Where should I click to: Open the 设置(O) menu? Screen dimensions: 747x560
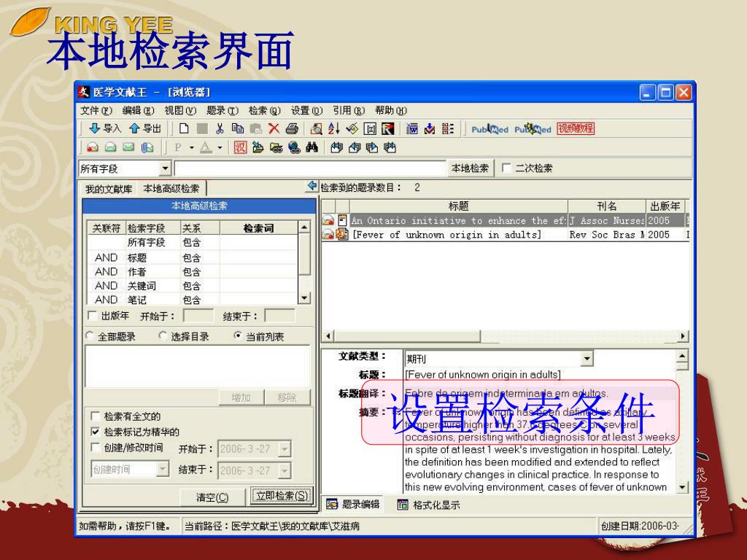(x=307, y=111)
